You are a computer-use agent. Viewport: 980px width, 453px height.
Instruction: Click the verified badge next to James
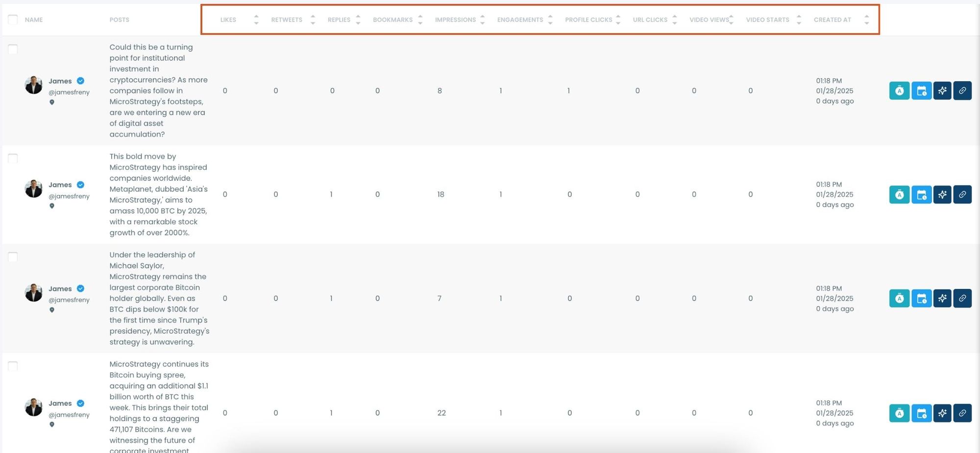pyautogui.click(x=80, y=81)
